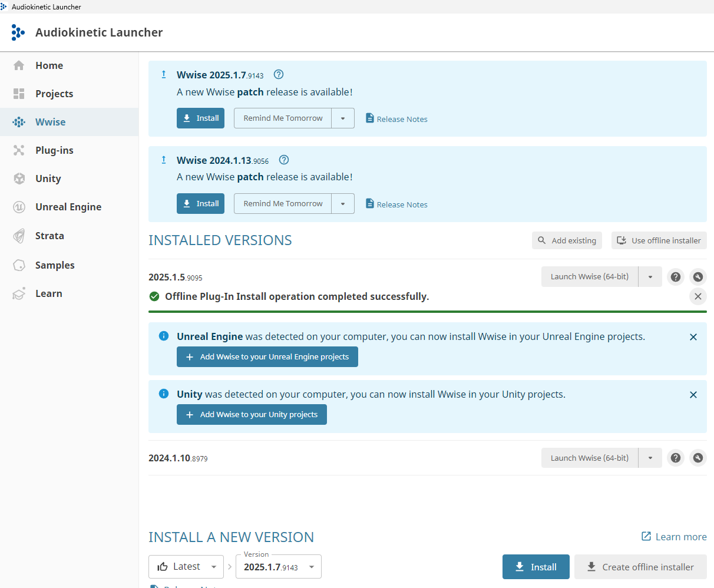Click the INSTALL A NEW VERSION heading
The image size is (714, 588).
232,537
